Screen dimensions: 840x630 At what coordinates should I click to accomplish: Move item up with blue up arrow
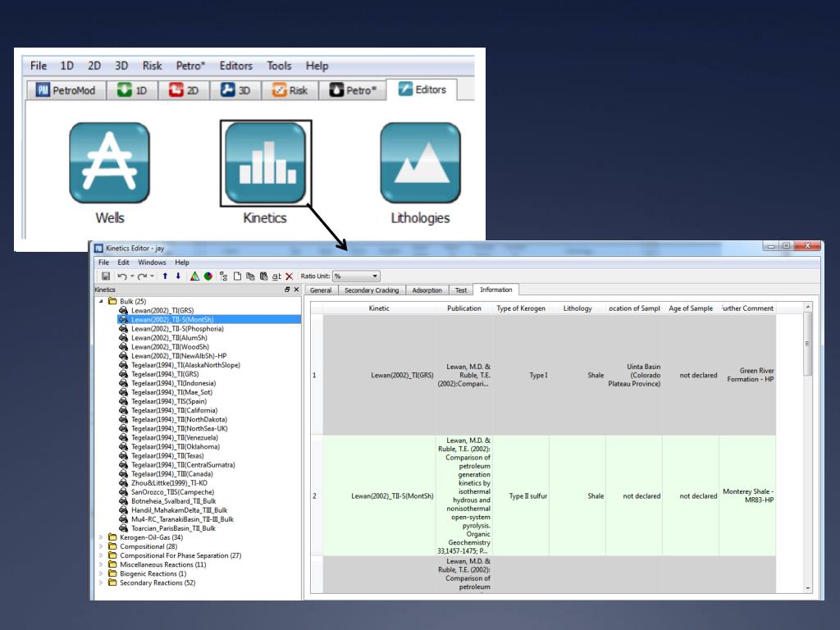pos(165,276)
